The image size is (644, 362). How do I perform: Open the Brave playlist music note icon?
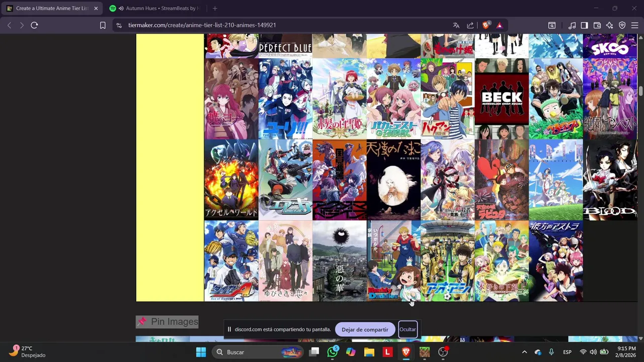[x=572, y=25]
